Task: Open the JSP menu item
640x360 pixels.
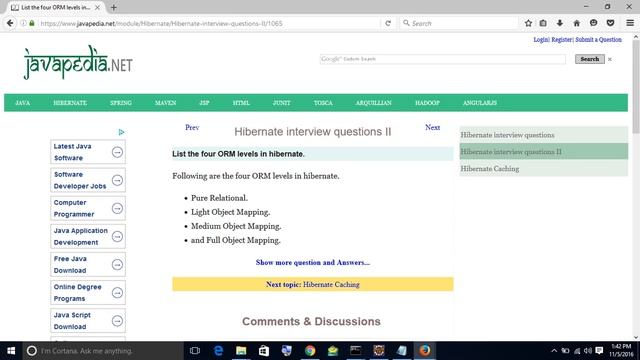Action: click(204, 103)
